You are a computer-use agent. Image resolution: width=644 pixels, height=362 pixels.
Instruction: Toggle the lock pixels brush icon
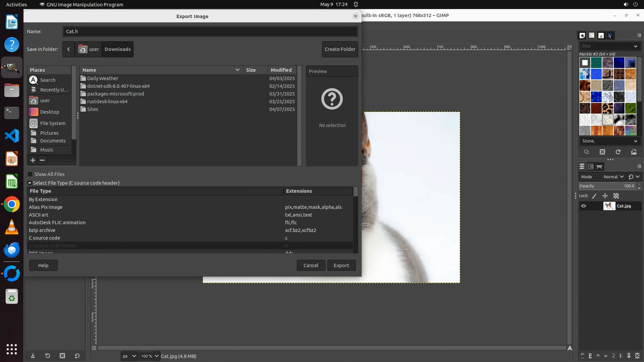(x=594, y=196)
